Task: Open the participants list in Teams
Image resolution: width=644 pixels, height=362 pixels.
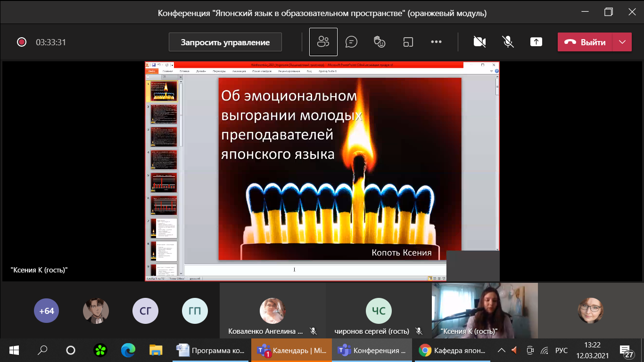Action: (x=323, y=42)
